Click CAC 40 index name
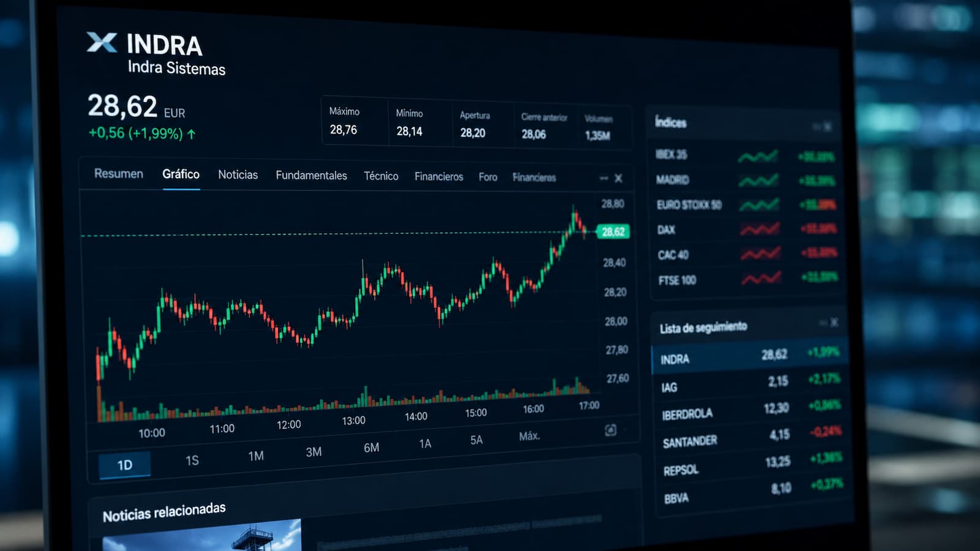The height and width of the screenshot is (551, 980). 673,255
